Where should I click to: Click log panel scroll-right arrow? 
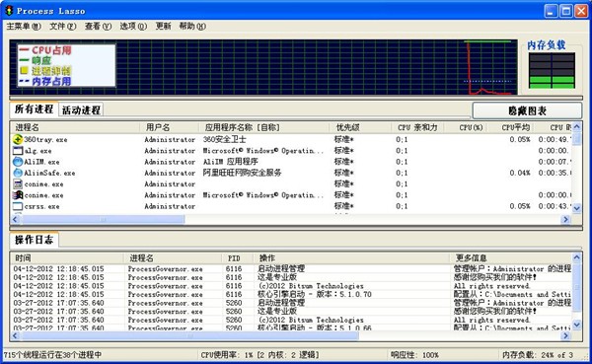click(565, 335)
